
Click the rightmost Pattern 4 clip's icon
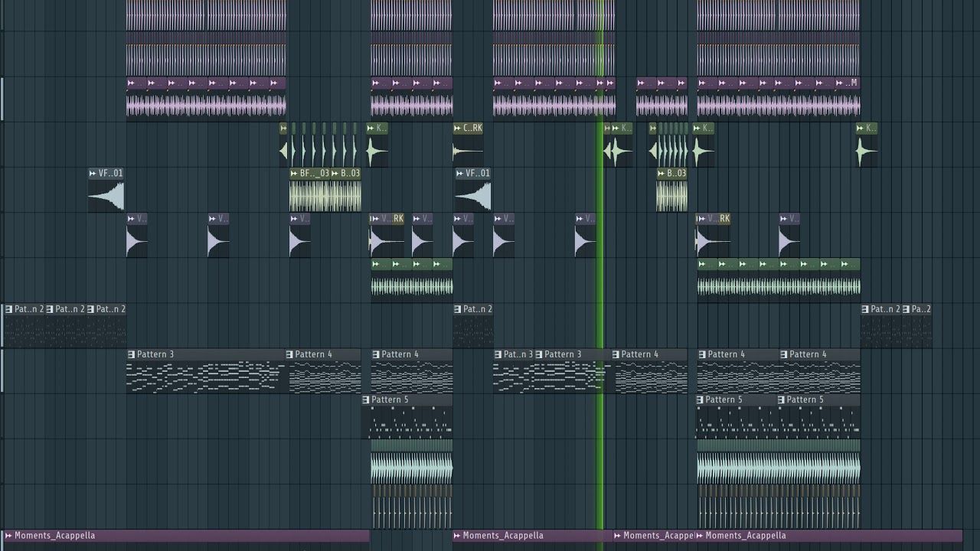point(784,354)
